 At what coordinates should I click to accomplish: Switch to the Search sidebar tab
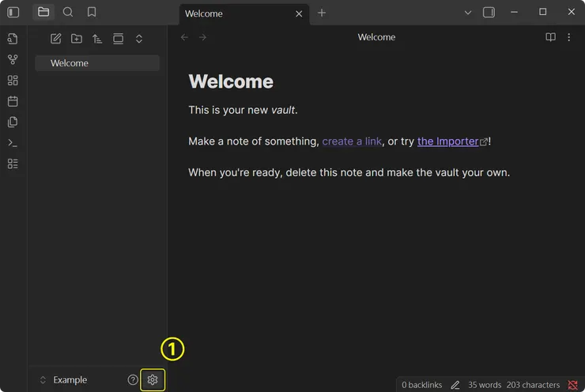coord(68,13)
